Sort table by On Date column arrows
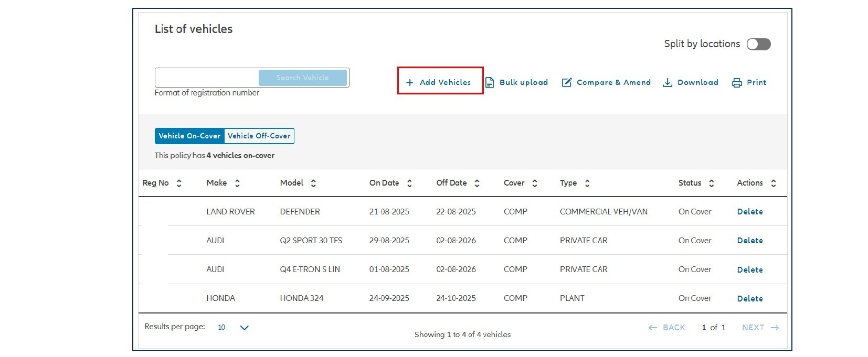Viewport: 868px width, 357px height. click(409, 183)
